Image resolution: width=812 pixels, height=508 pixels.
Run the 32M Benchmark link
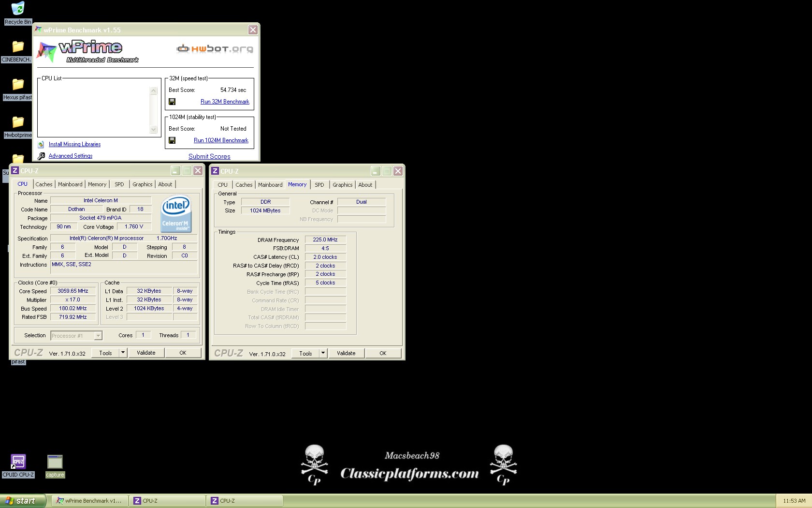tap(225, 102)
